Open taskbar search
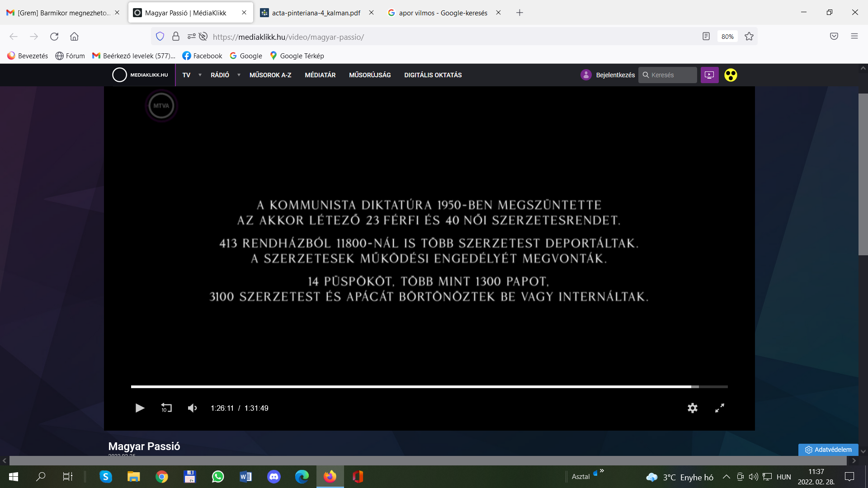The height and width of the screenshot is (488, 868). 41,477
